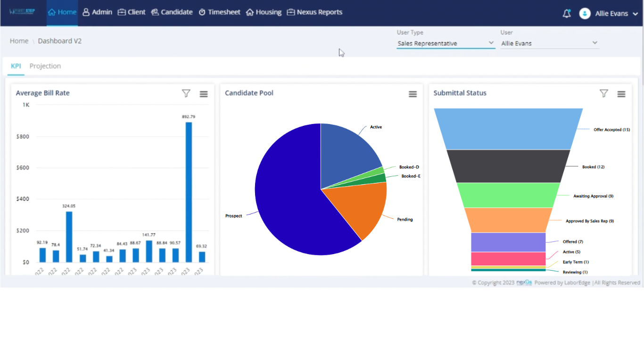
Task: Click the First Step logo
Action: tap(22, 12)
